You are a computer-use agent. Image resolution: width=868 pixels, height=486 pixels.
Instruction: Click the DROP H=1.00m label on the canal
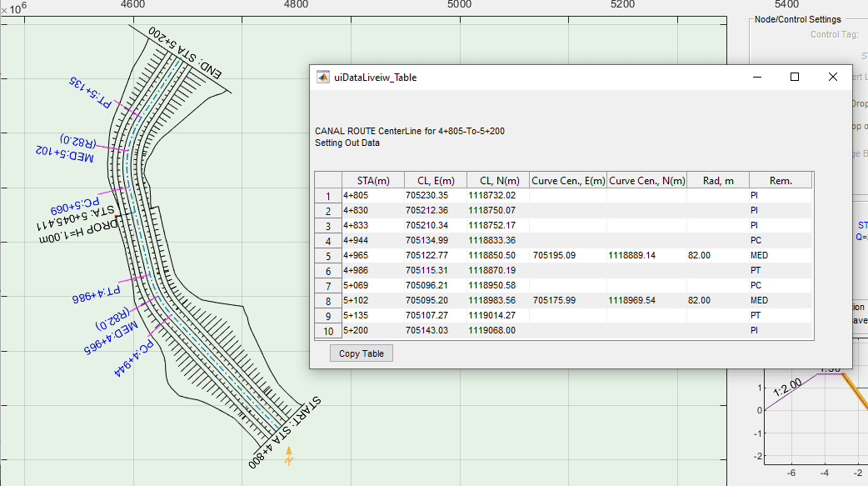click(81, 229)
